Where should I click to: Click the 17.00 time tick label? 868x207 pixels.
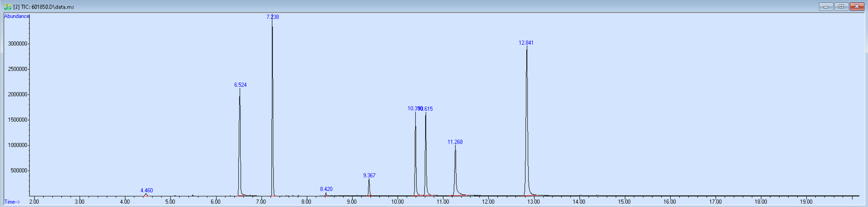715,201
